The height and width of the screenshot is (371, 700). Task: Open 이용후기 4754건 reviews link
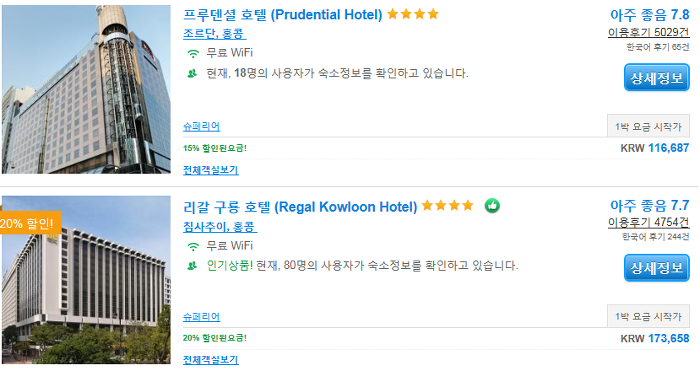click(x=649, y=222)
